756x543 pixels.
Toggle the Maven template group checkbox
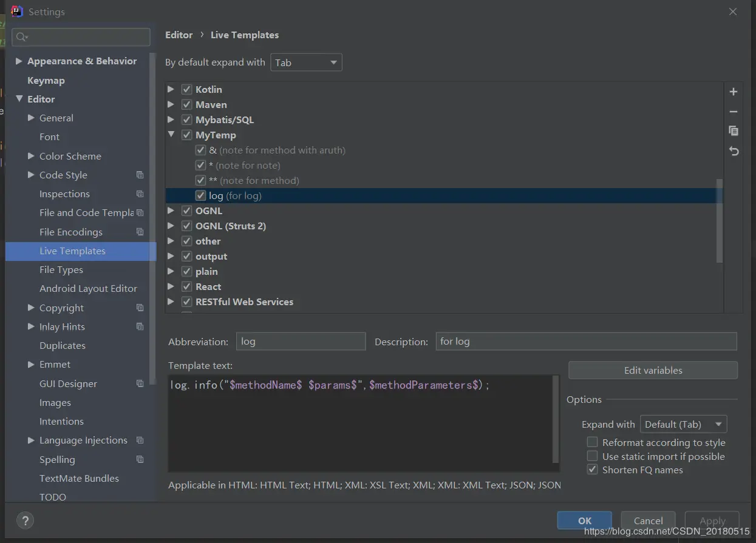pyautogui.click(x=186, y=104)
